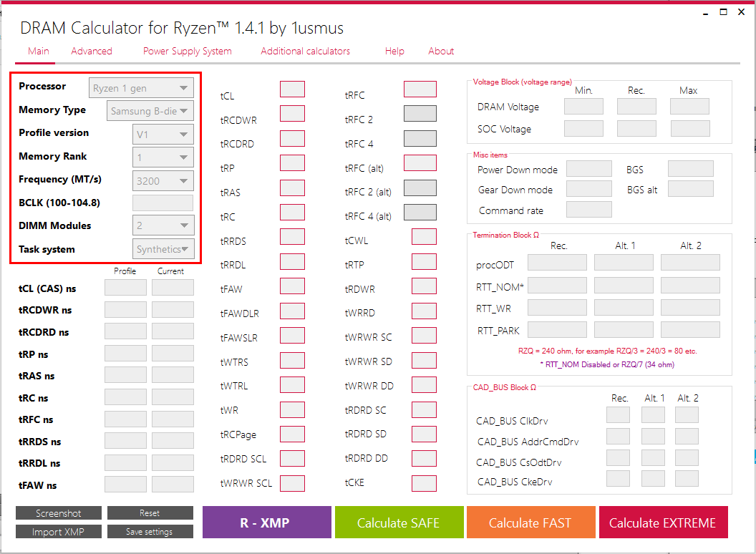This screenshot has height=554, width=756.
Task: Click tRFC ns Profile field
Action: click(125, 419)
